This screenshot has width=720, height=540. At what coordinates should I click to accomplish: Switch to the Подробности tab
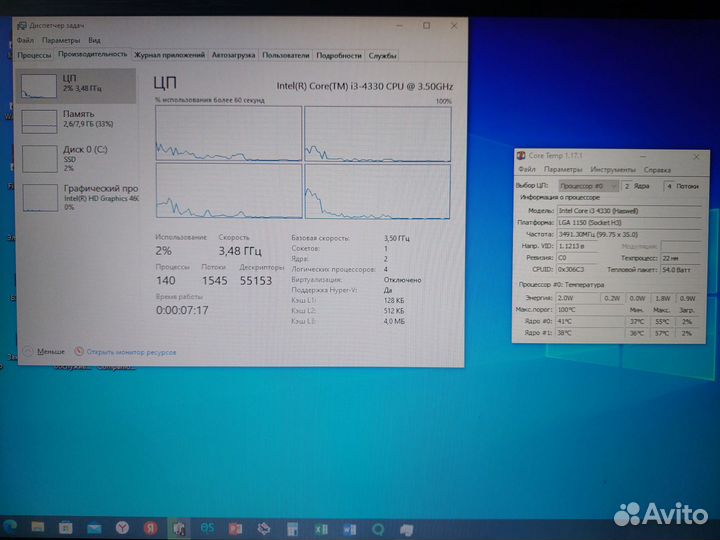click(339, 55)
